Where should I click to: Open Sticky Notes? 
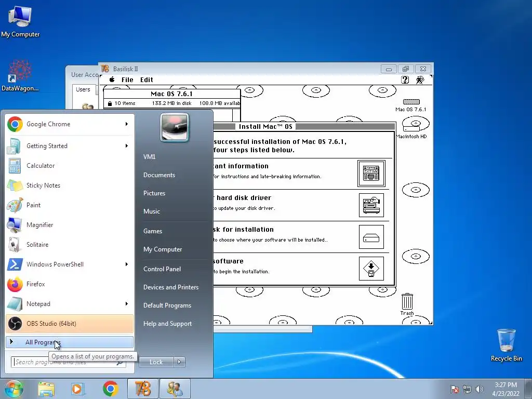[70, 185]
